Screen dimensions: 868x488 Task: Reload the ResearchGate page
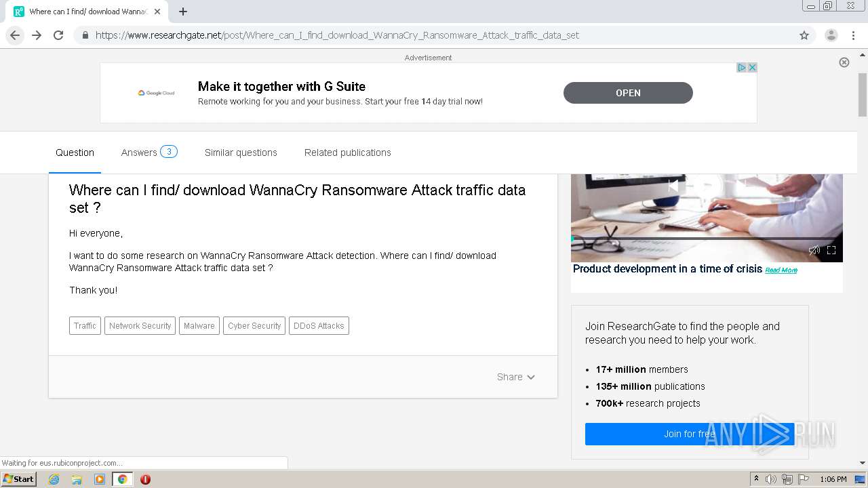pyautogui.click(x=58, y=35)
